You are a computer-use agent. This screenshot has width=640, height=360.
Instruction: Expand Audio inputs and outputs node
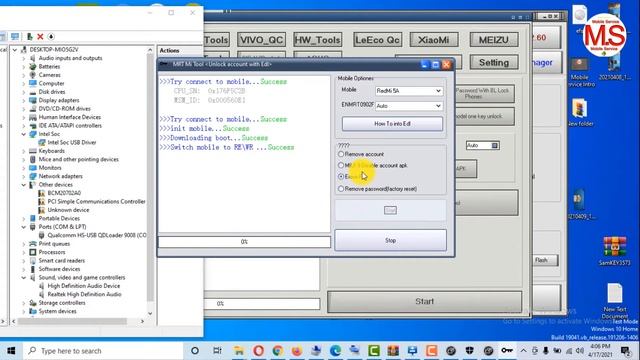tap(24, 58)
